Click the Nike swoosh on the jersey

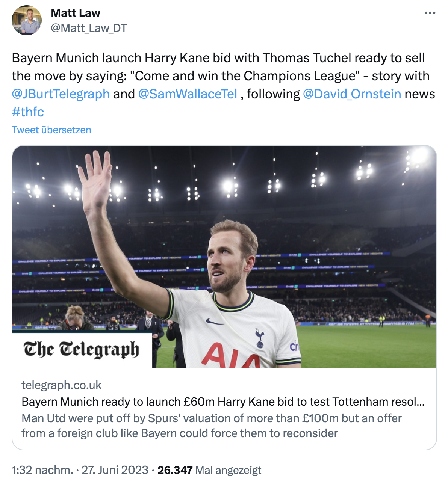pyautogui.click(x=215, y=321)
